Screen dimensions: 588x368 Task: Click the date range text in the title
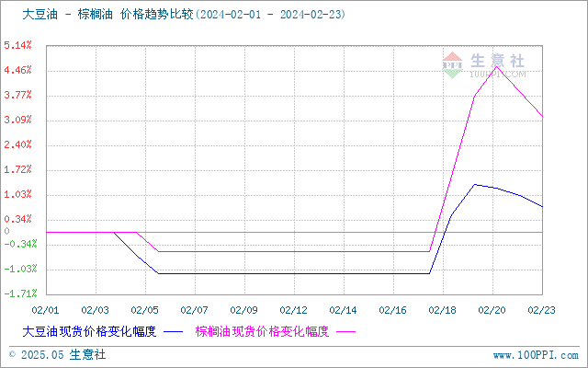(269, 15)
